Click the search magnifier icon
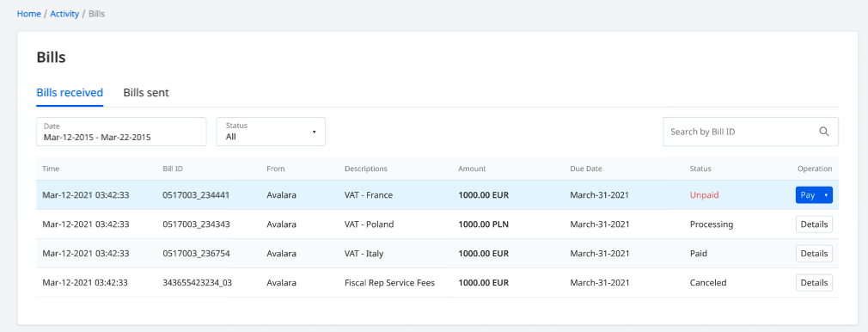Image resolution: width=868 pixels, height=332 pixels. point(823,132)
